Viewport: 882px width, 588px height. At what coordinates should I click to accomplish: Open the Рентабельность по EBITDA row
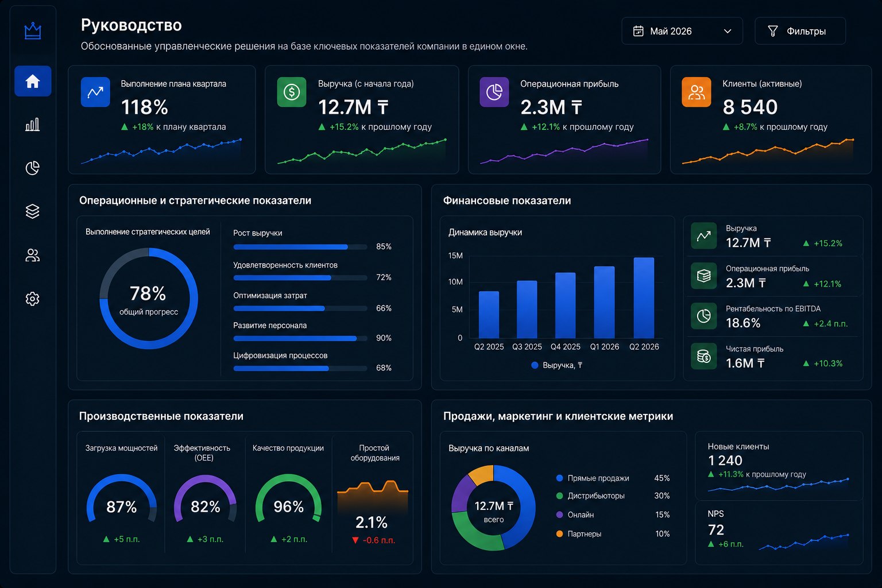[773, 316]
